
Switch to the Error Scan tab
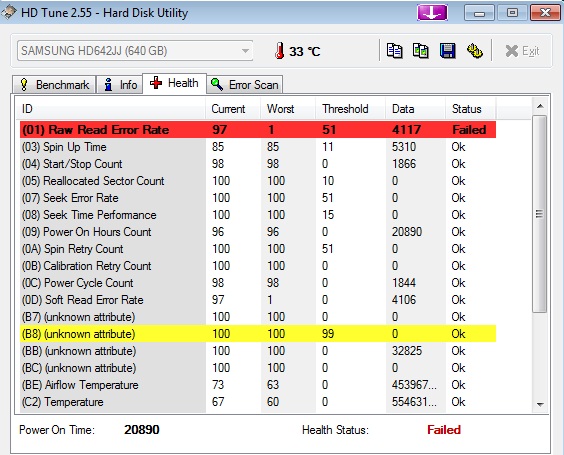coord(245,85)
